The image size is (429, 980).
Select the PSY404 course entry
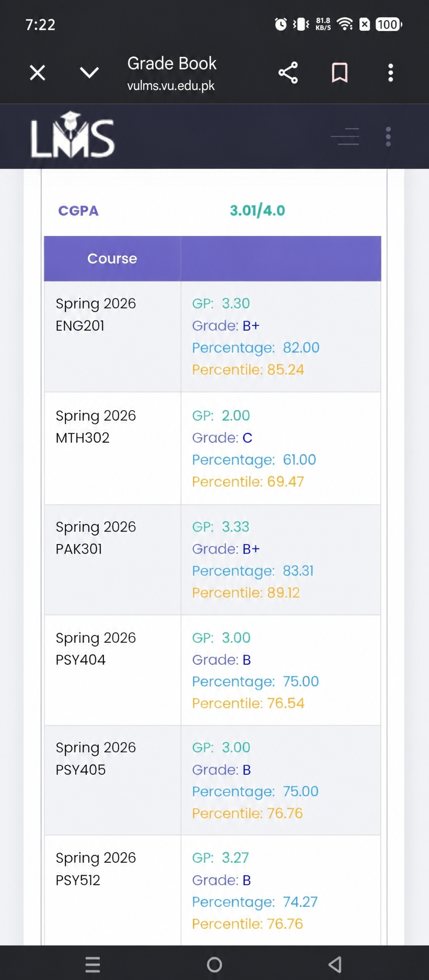pos(113,670)
